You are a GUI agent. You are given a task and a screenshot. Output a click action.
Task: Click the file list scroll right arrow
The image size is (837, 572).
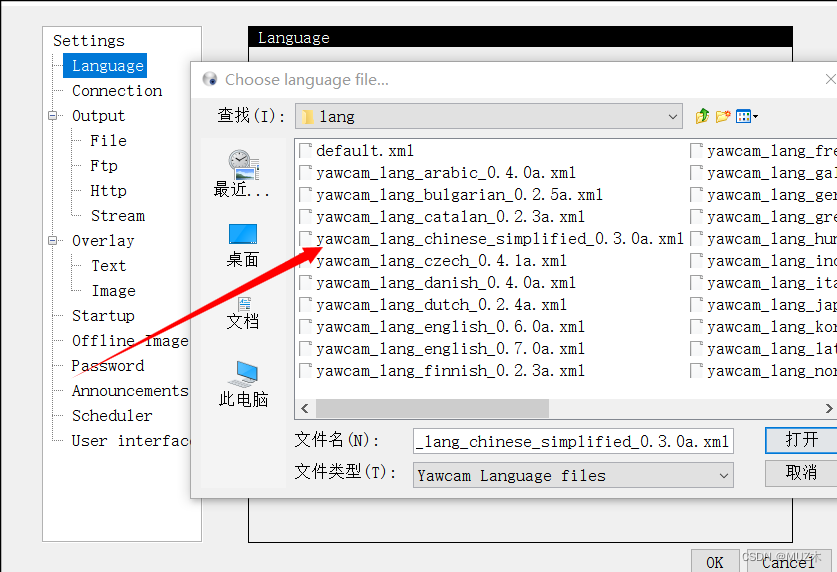pos(828,408)
